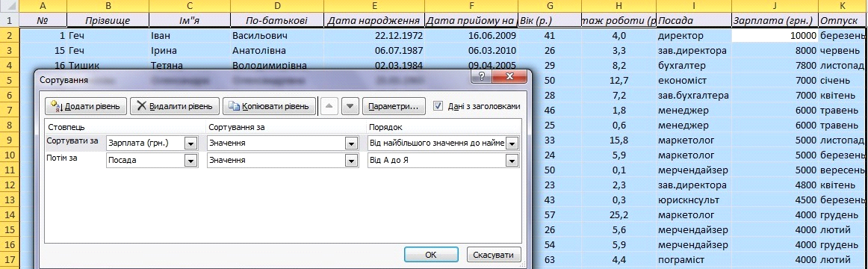Cancel sorting with 'Скасувати' button
Viewport: 868px width, 269px height.
(x=494, y=255)
